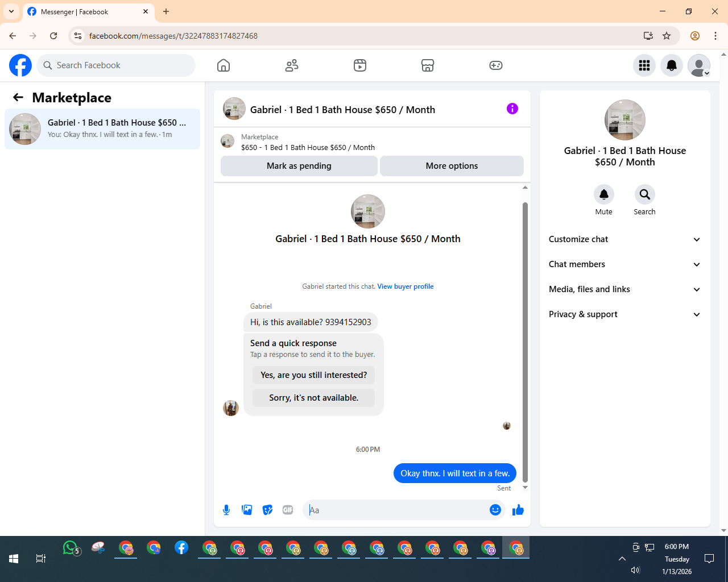The width and height of the screenshot is (728, 582).
Task: Go to Facebook Home feed icon
Action: pyautogui.click(x=224, y=65)
